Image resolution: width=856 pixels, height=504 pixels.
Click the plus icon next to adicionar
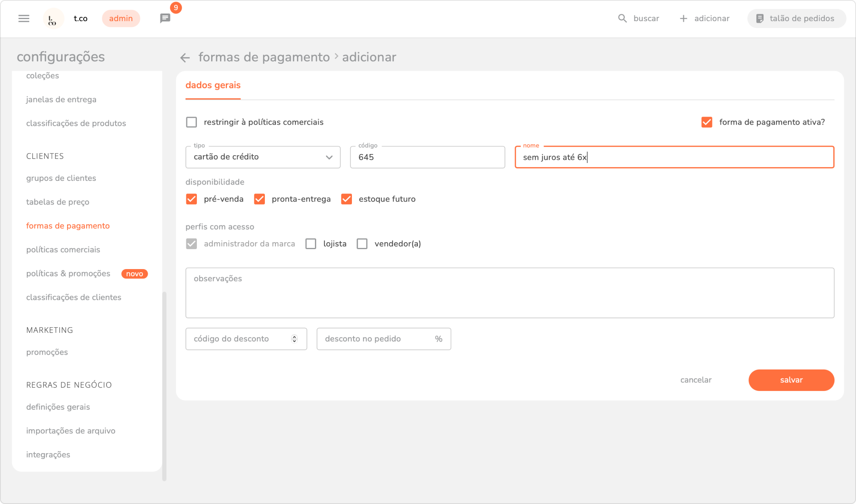[x=683, y=18]
